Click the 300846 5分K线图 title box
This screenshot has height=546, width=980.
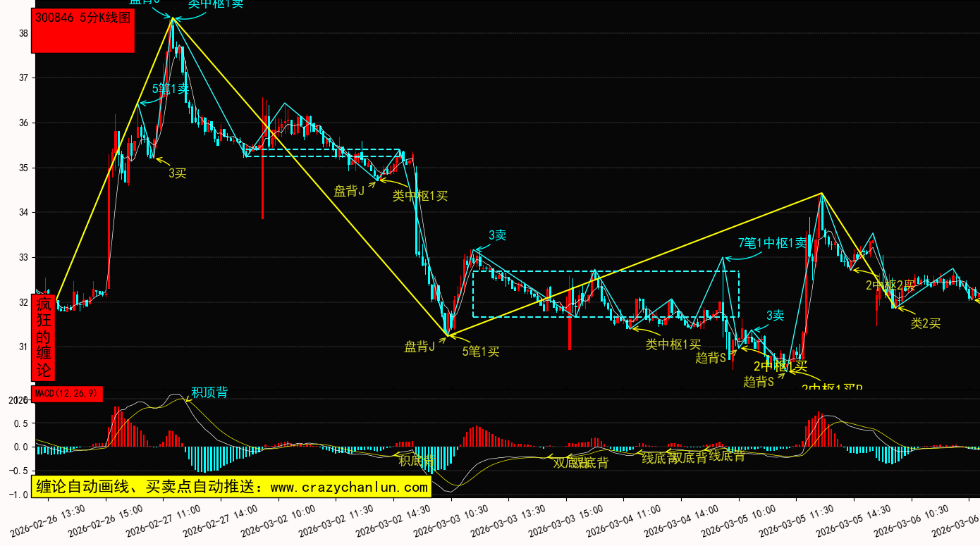point(82,31)
